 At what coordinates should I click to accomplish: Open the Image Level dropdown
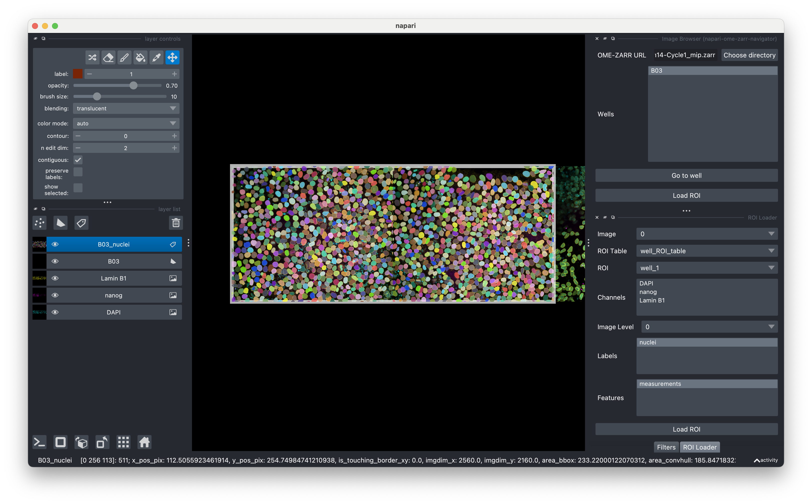point(709,327)
